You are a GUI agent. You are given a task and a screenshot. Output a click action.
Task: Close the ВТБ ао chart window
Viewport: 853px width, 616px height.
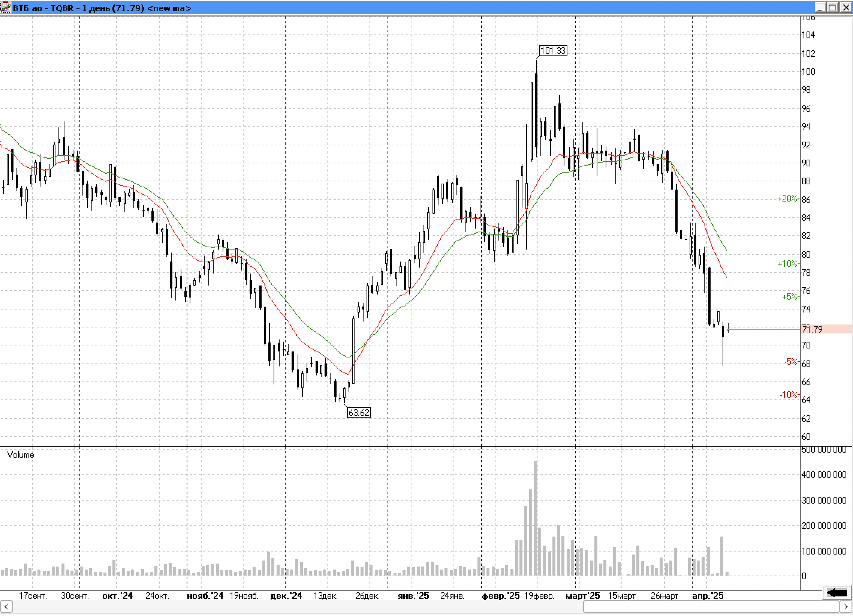[x=846, y=7]
